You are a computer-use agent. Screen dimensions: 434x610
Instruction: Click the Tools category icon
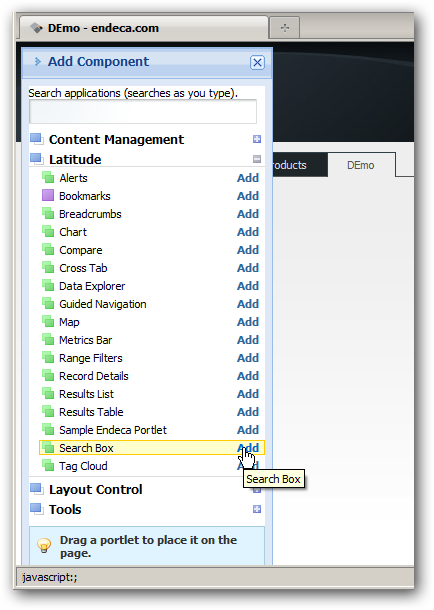[37, 509]
